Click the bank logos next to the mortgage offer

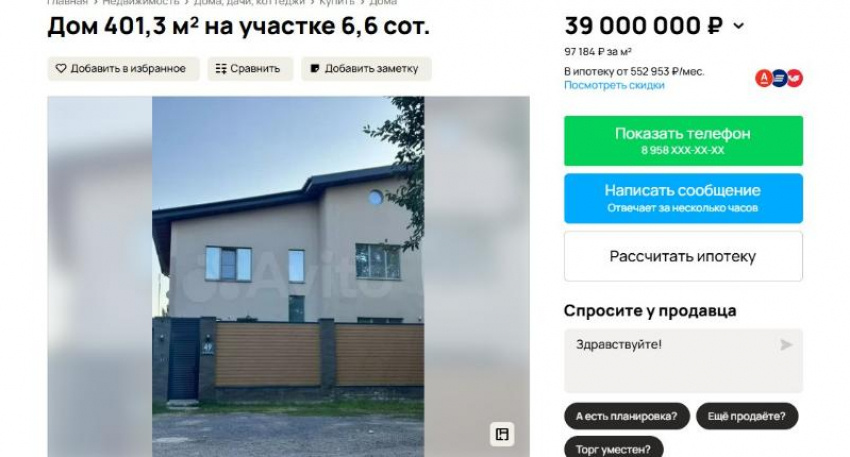click(779, 78)
